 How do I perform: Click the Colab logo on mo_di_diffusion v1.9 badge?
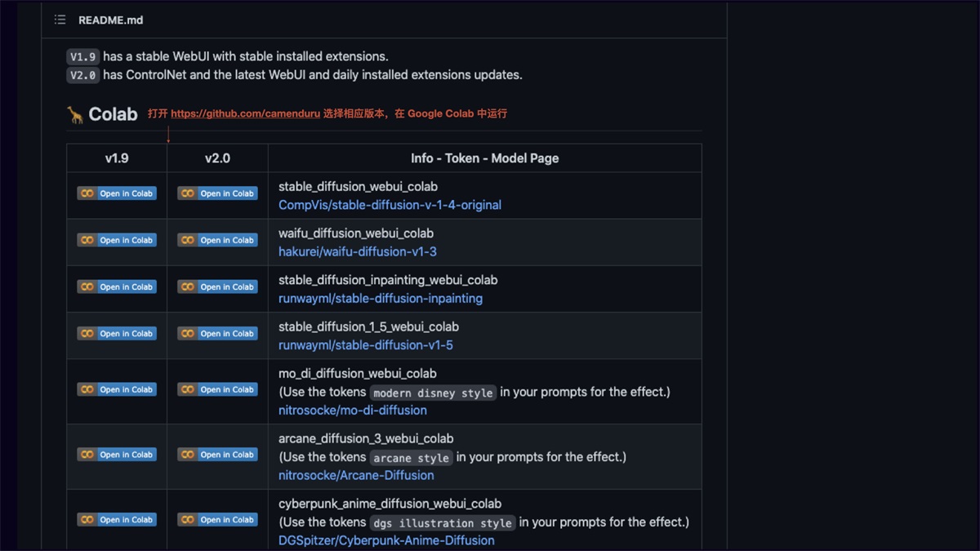point(87,389)
